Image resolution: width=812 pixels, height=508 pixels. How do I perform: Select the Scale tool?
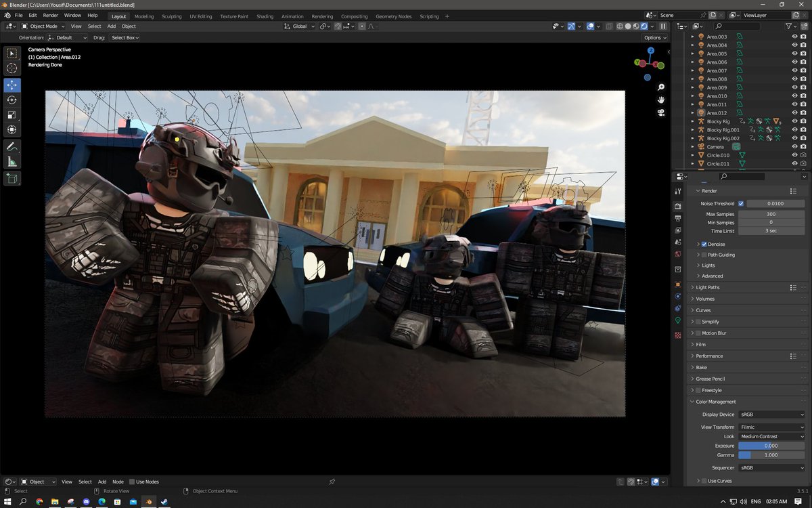[x=12, y=115]
